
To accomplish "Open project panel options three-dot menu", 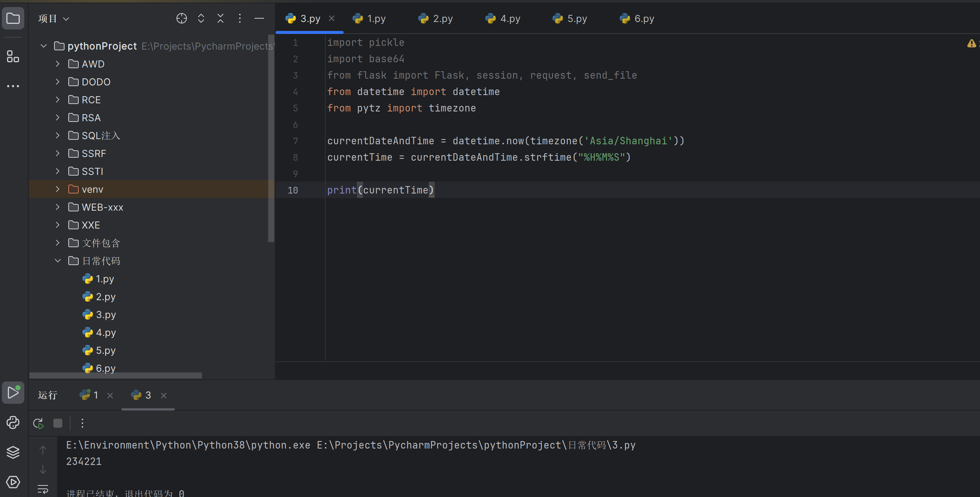I will click(x=239, y=18).
